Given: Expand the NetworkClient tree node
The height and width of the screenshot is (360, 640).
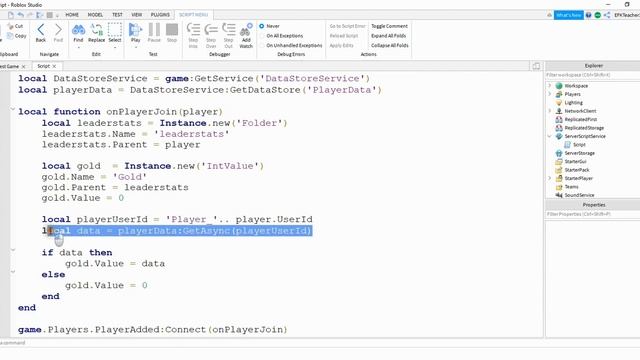Looking at the screenshot, I should (x=550, y=111).
